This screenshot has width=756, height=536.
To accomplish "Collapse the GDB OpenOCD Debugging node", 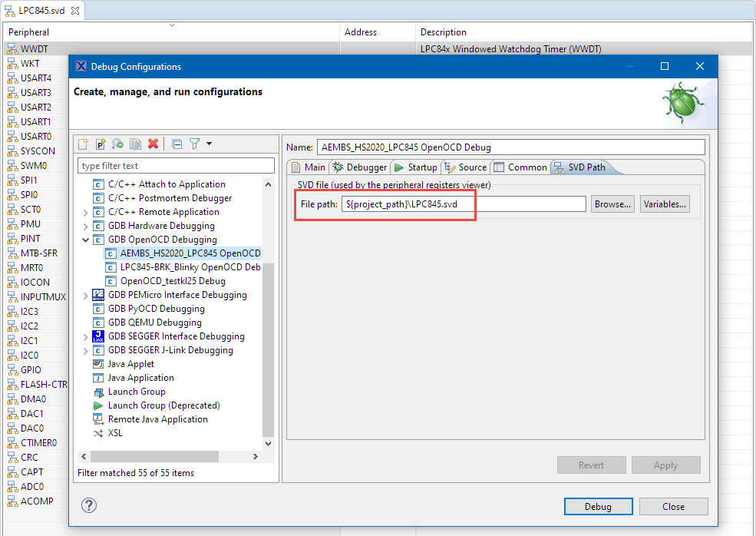I will click(x=85, y=240).
